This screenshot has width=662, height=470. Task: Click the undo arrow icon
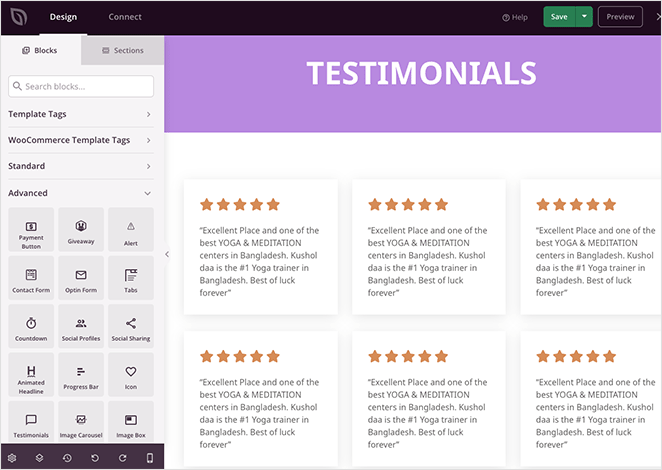coord(94,458)
